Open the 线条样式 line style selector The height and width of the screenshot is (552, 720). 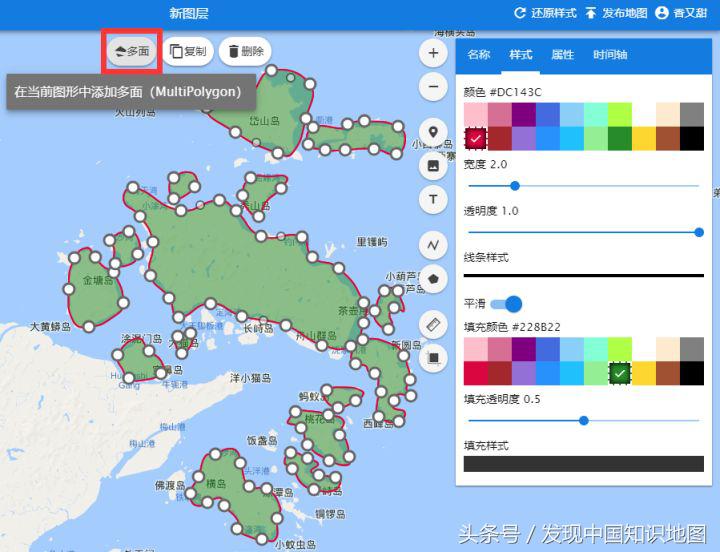(x=584, y=276)
